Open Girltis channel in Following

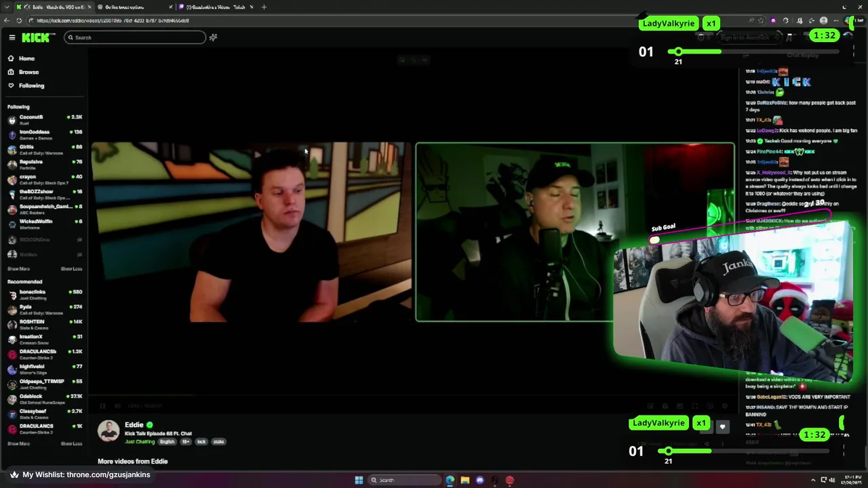tap(44, 149)
